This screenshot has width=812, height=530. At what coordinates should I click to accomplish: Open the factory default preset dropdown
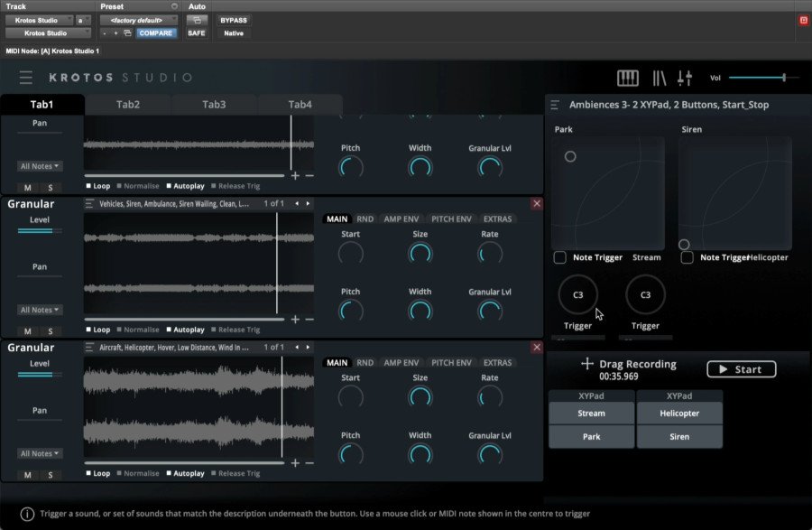click(138, 20)
